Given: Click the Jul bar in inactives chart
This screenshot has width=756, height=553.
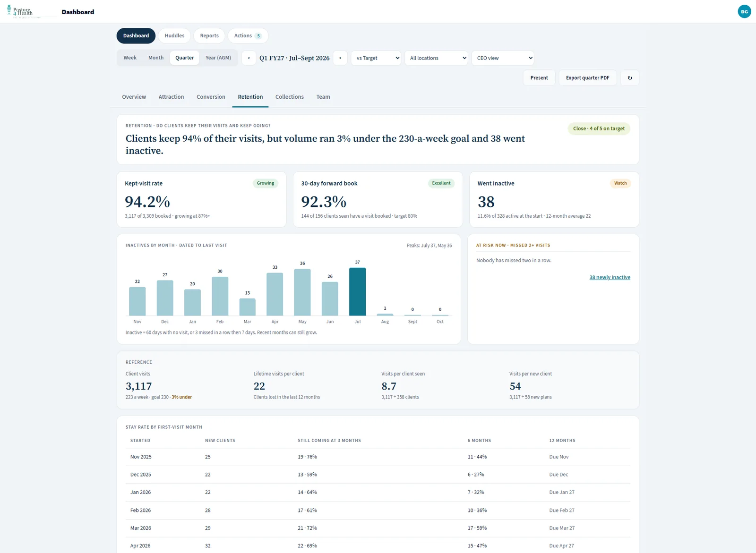Looking at the screenshot, I should [357, 291].
